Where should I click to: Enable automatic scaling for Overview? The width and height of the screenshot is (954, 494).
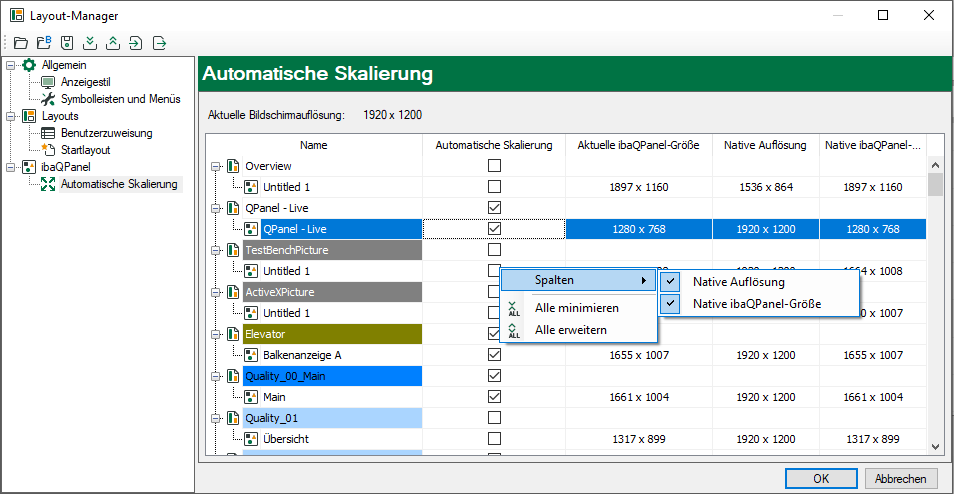[x=494, y=166]
